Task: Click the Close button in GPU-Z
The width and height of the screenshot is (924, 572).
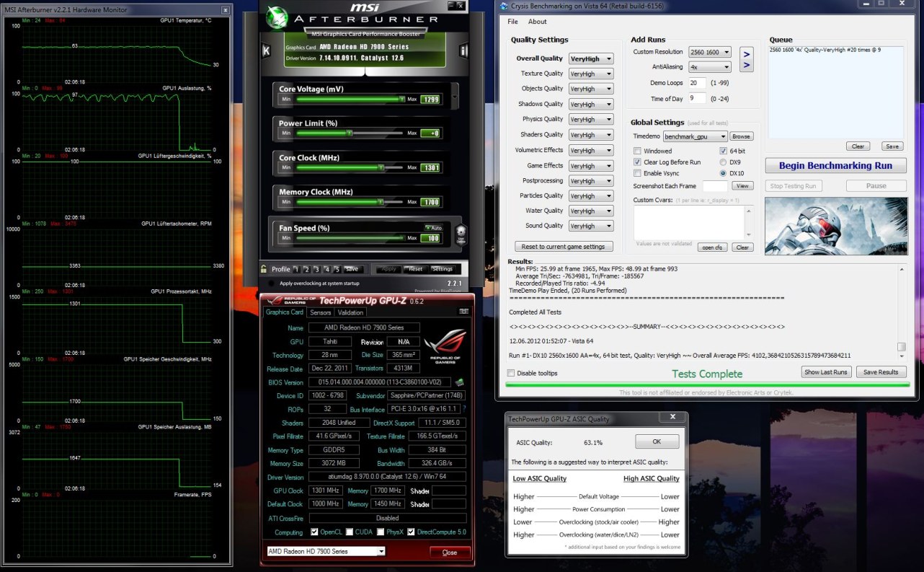Action: coord(450,553)
